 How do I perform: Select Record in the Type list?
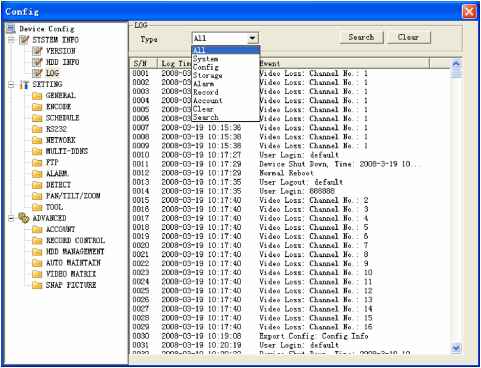226,92
